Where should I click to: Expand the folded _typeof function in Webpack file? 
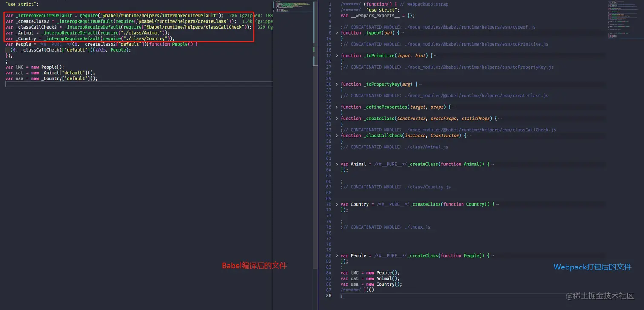point(337,33)
